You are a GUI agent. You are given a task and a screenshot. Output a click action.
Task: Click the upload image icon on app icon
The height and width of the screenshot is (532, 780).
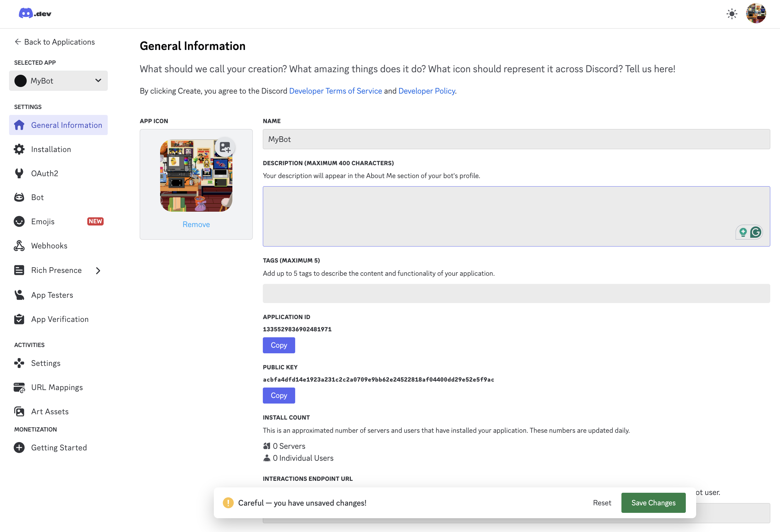point(225,147)
